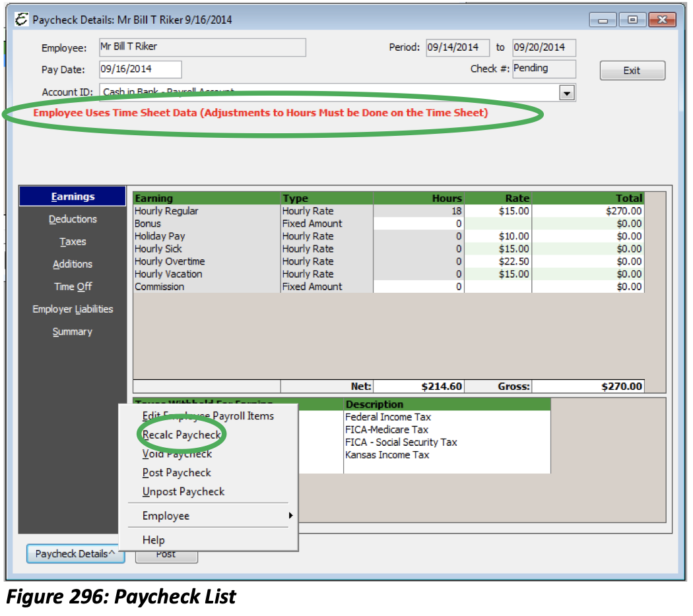
Task: Open the Taxes section
Action: [73, 241]
